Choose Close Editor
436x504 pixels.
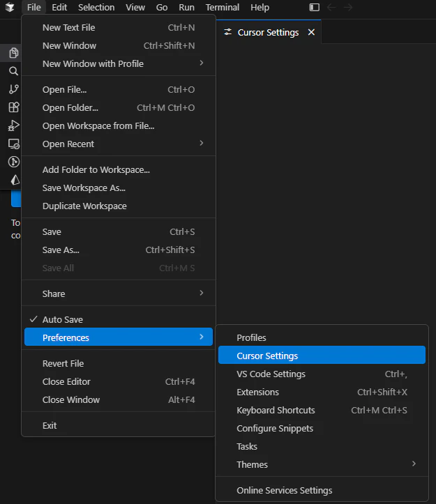coord(119,381)
